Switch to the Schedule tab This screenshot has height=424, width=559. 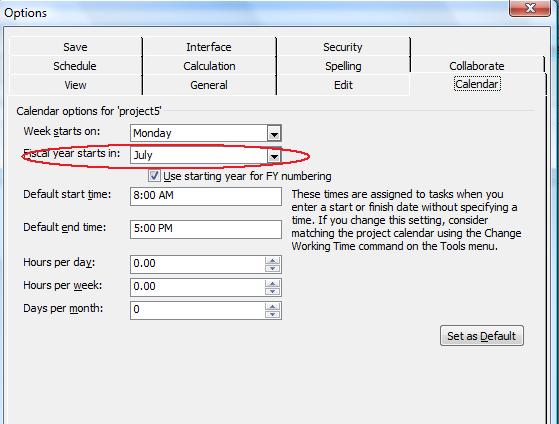pyautogui.click(x=75, y=66)
